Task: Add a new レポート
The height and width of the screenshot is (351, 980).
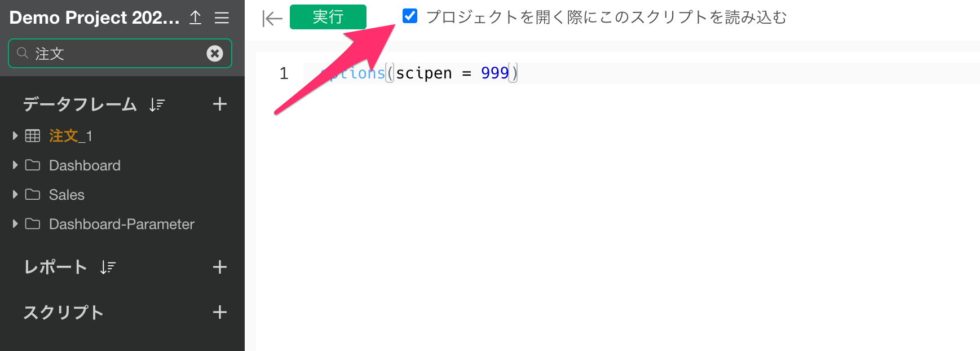Action: [220, 267]
